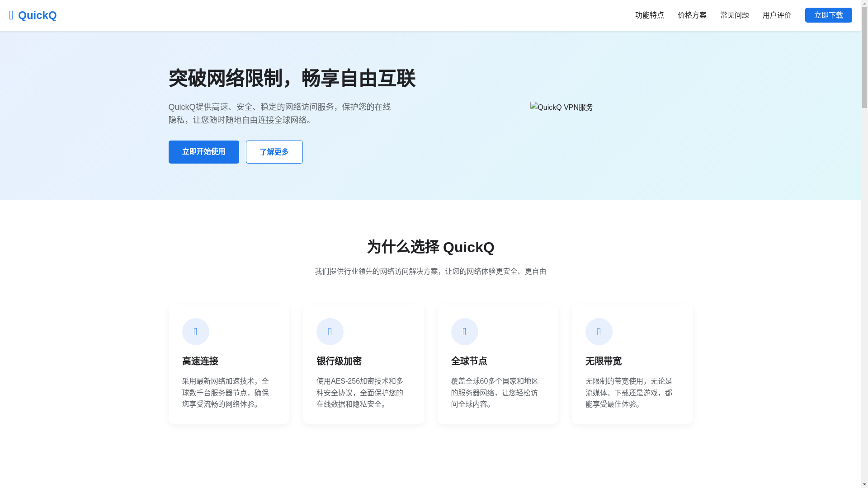This screenshot has height=488, width=868.
Task: Click the QuickQ logo in the header
Action: point(33,15)
